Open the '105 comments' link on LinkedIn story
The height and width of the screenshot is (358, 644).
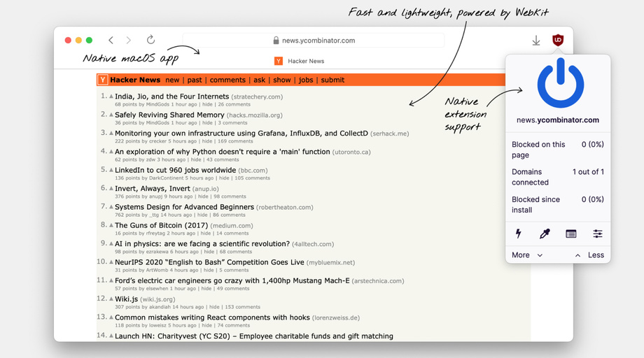tap(252, 178)
